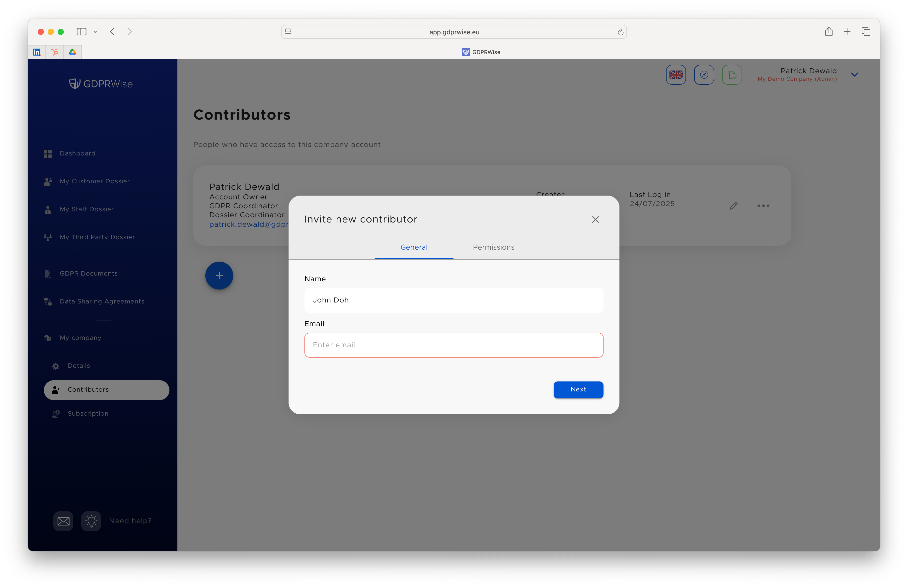Open My Third Party Dossier
908x588 pixels.
97,237
